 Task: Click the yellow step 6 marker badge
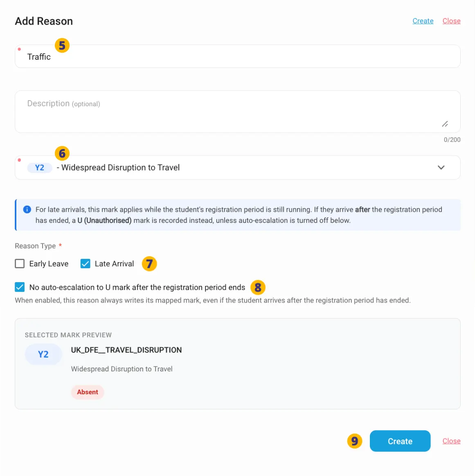62,153
